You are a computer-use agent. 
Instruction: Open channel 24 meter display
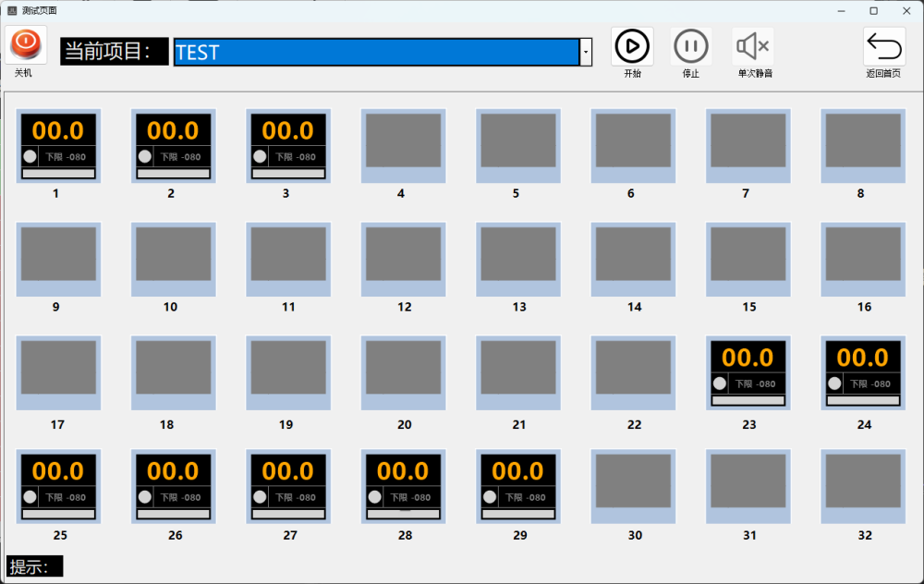(x=863, y=373)
